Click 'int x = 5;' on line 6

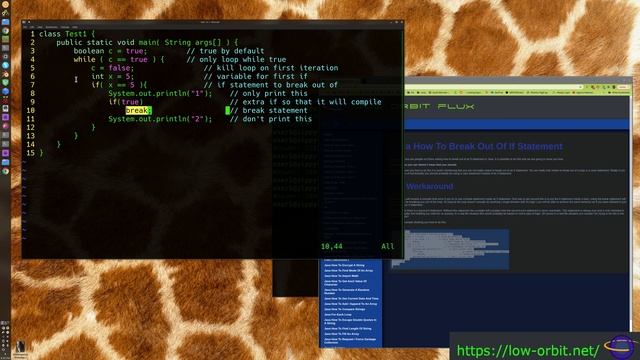pyautogui.click(x=112, y=76)
